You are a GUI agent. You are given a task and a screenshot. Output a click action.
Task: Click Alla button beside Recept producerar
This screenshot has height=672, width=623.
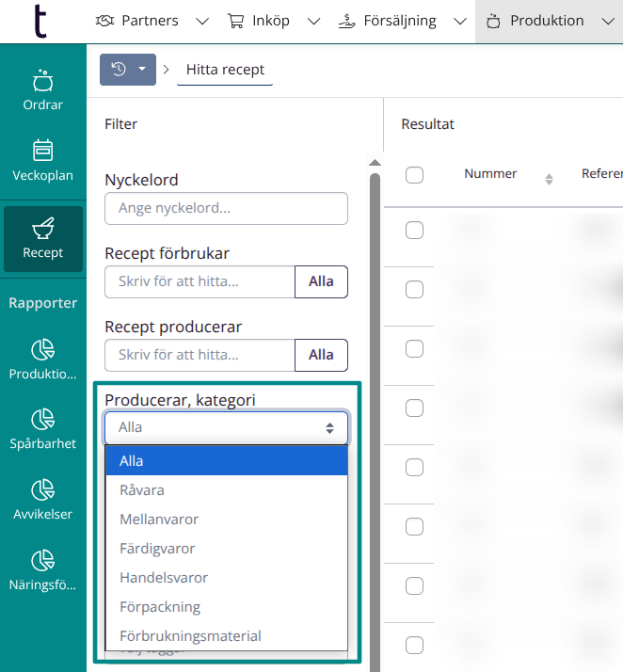[321, 355]
